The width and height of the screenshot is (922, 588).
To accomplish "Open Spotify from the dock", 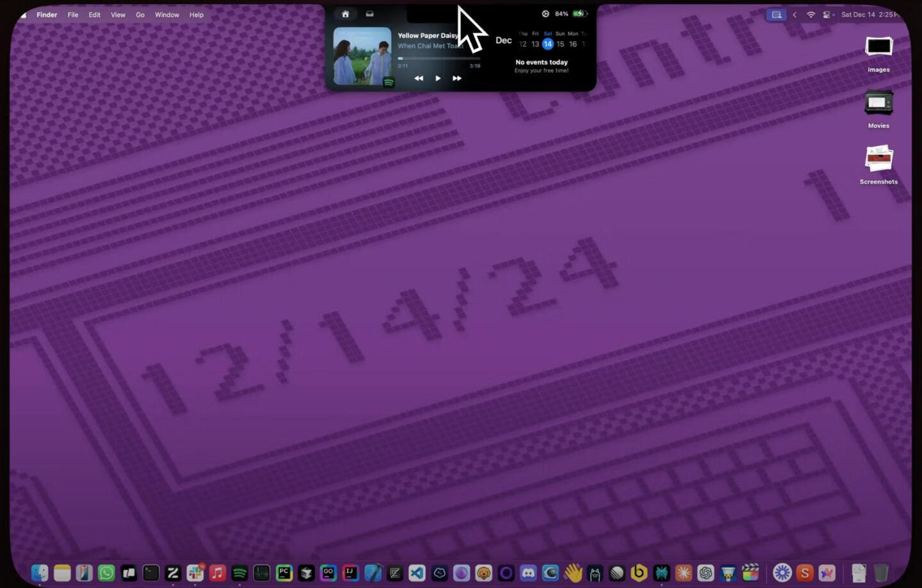I will point(239,573).
